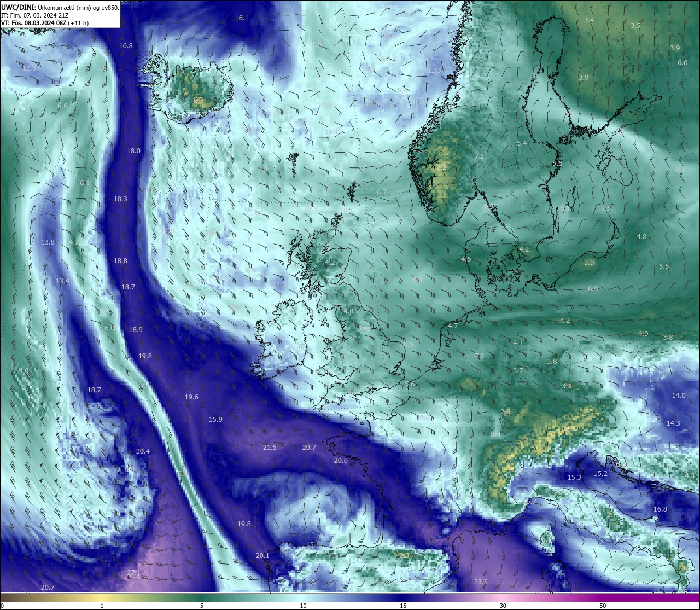Click the 15.1 value over northern Spain
The width and height of the screenshot is (700, 610).
pyautogui.click(x=312, y=545)
